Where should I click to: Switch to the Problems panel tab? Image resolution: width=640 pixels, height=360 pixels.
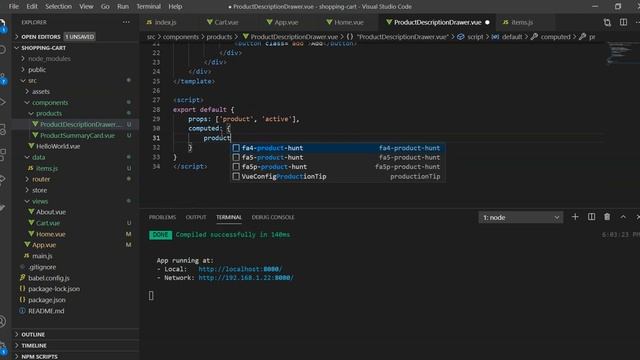coord(162,217)
